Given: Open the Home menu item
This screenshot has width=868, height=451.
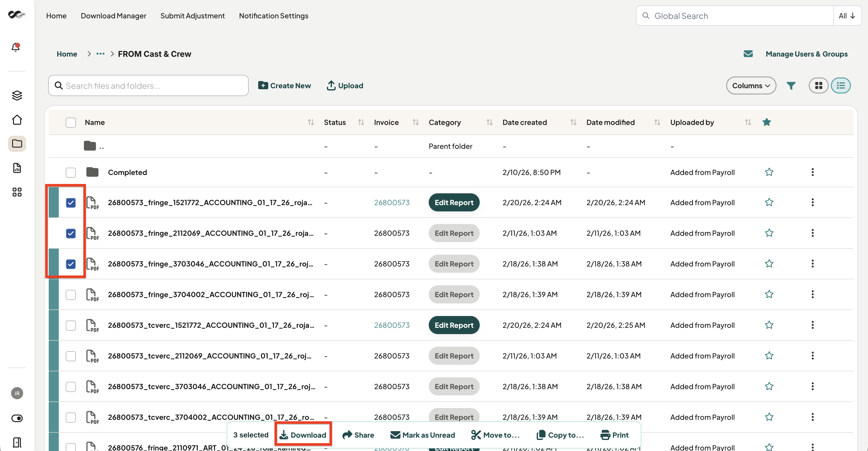Looking at the screenshot, I should pos(56,16).
